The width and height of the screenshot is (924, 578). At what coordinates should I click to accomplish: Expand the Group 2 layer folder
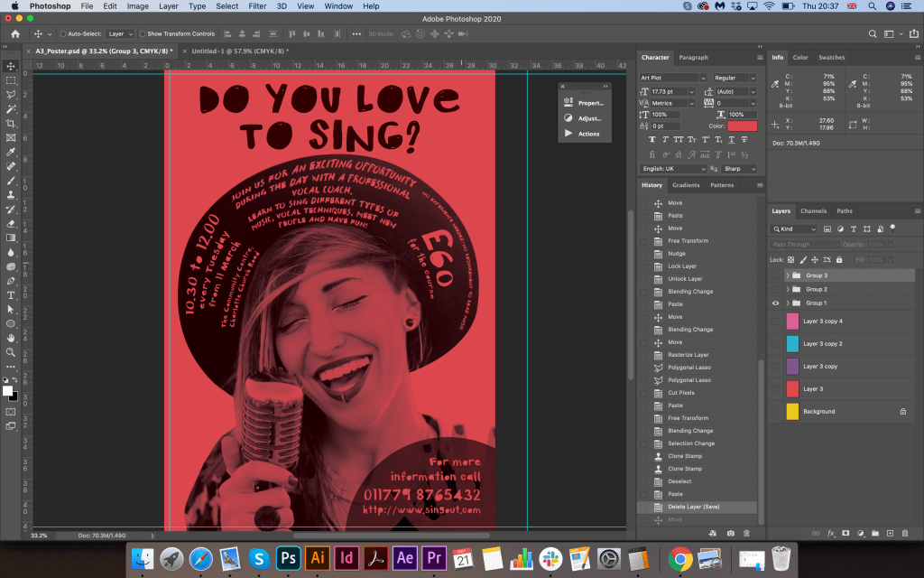[x=788, y=289]
